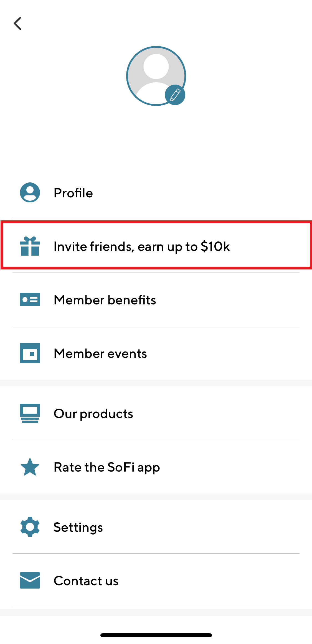Open Settings from the list
This screenshot has height=644, width=312.
78,527
